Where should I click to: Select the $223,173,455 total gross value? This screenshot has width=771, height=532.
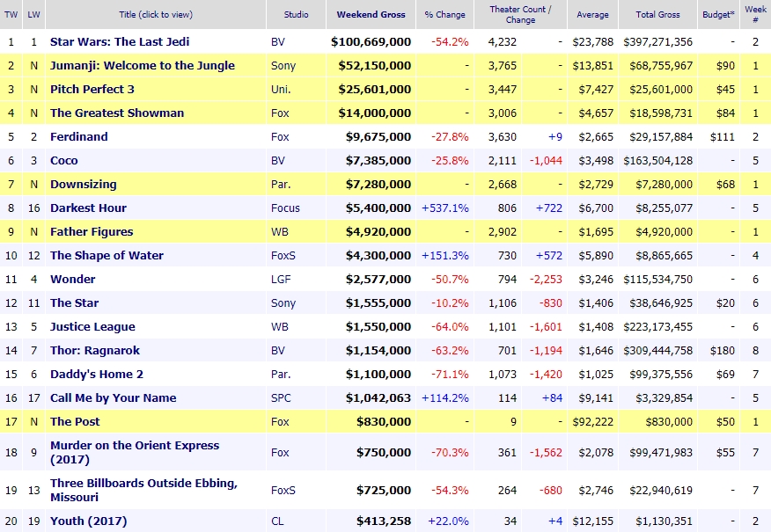click(x=658, y=326)
